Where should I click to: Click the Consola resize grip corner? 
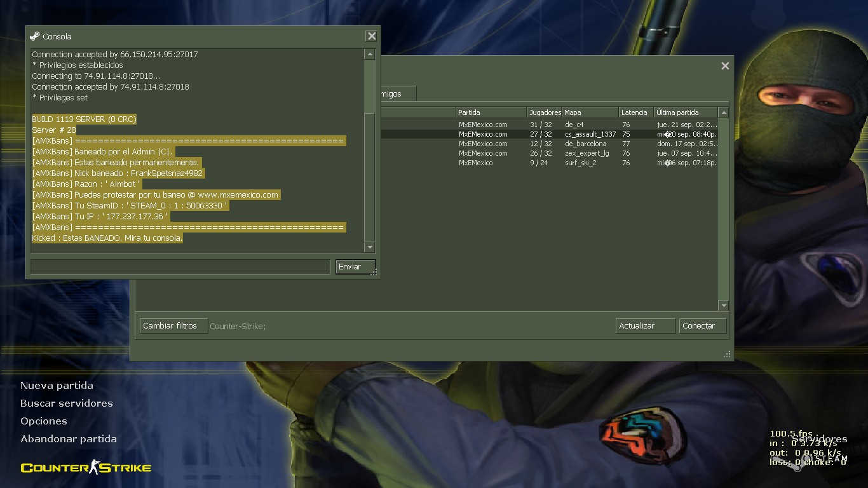click(374, 272)
